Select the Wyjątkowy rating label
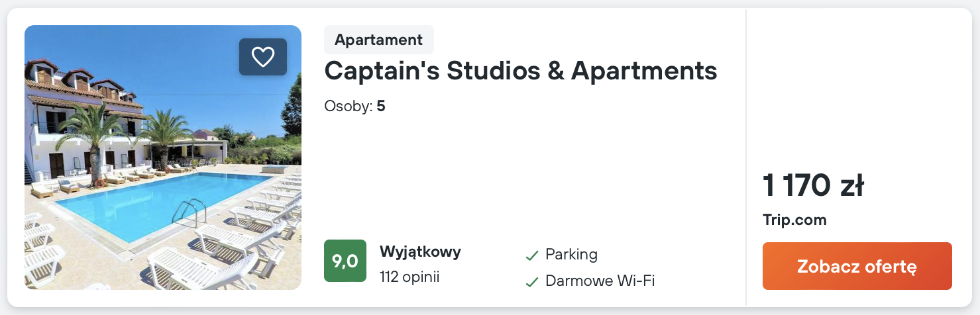Screen dimensions: 980x315 pyautogui.click(x=420, y=251)
